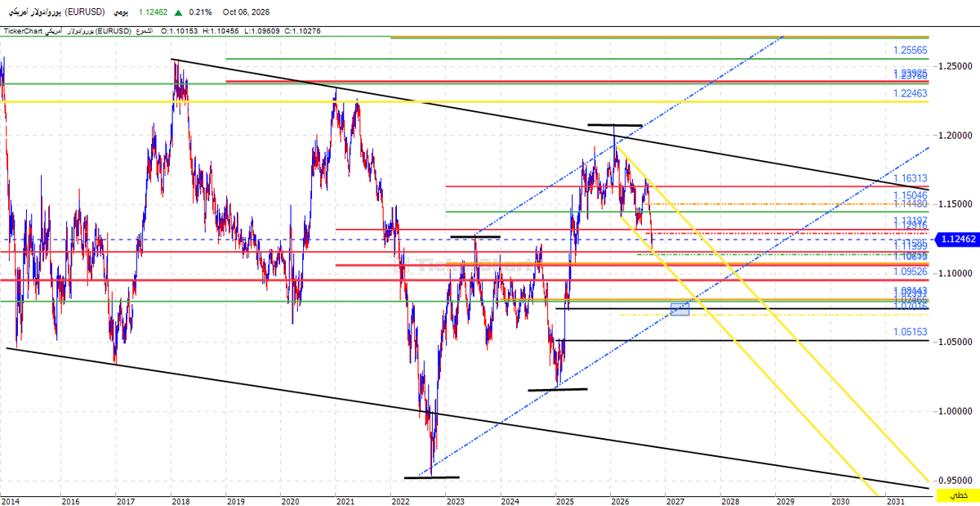Click the 2030 label on the time axis
Screen dimensions: 980x506
tap(840, 500)
